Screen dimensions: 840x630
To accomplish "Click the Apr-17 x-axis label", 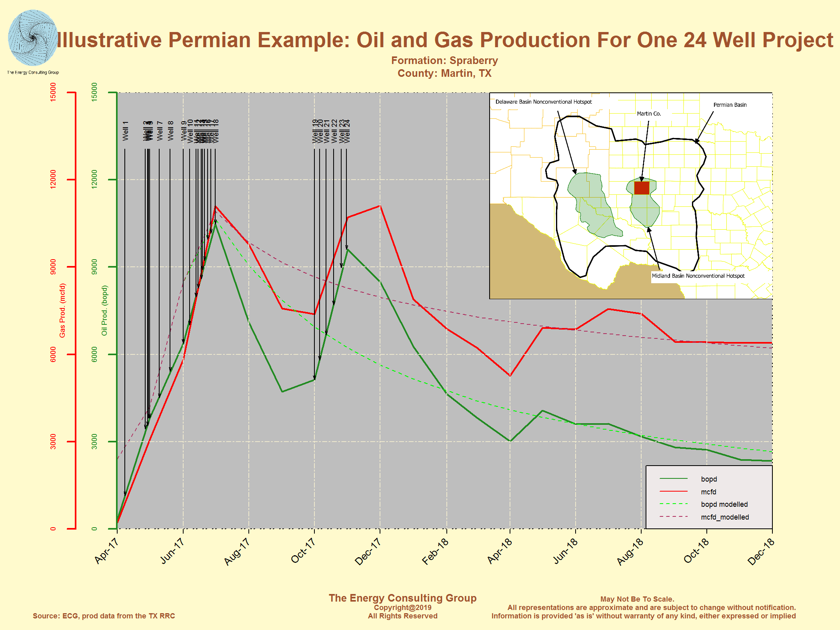I will click(x=107, y=551).
